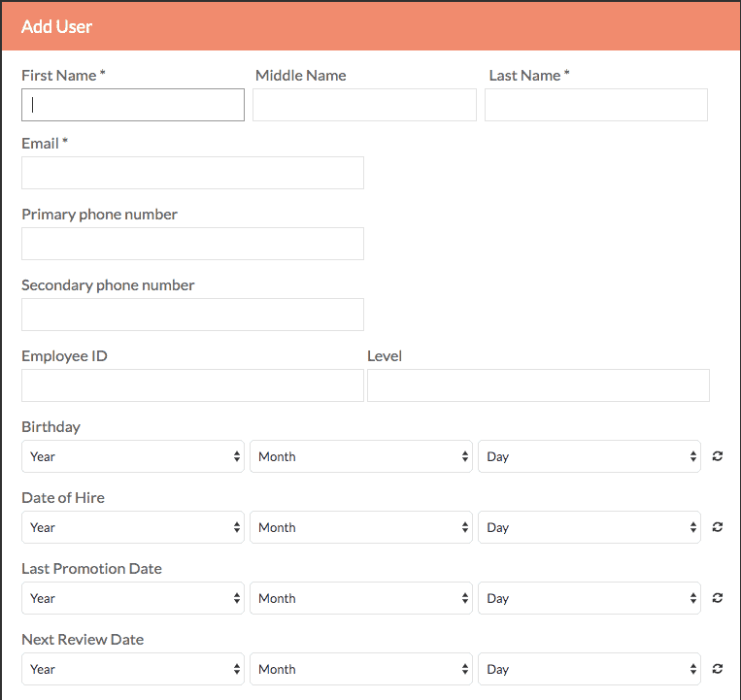Click into the Middle Name field
Viewport: 741px width, 700px height.
[364, 105]
